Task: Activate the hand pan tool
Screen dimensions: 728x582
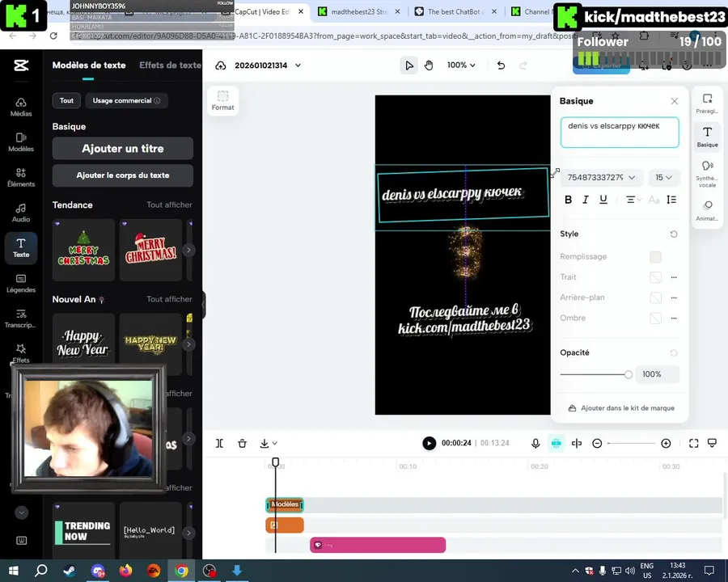Action: [429, 65]
